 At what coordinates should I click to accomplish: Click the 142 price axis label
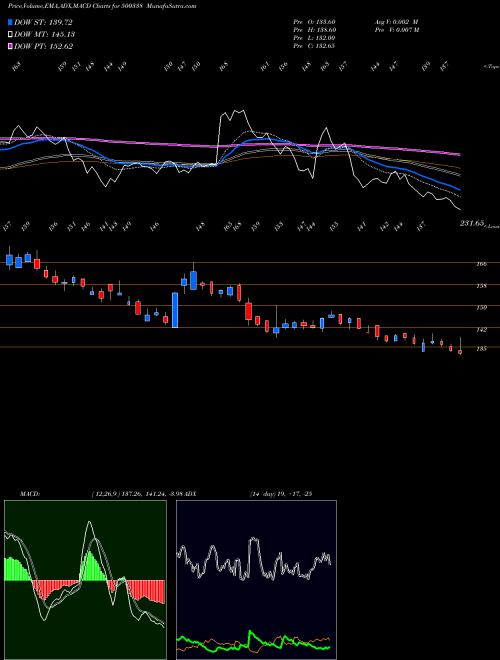(482, 330)
